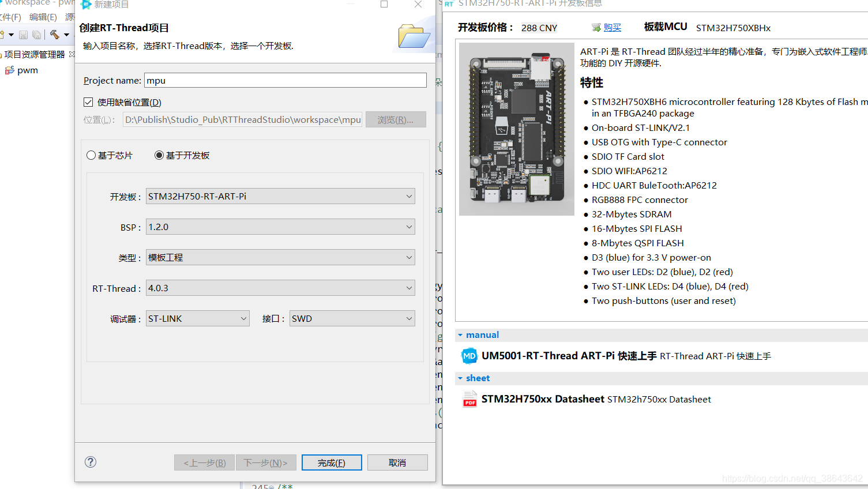Close the 项目资源管理器 view tab
868x489 pixels.
[x=72, y=54]
